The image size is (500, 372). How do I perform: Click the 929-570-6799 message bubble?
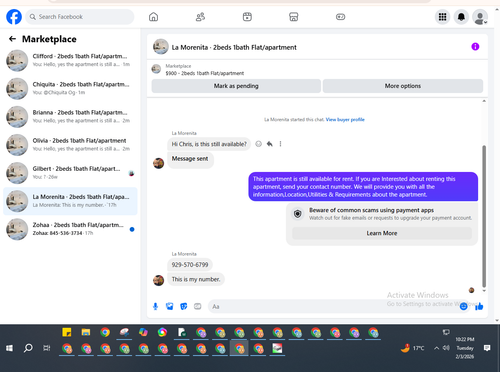click(190, 265)
